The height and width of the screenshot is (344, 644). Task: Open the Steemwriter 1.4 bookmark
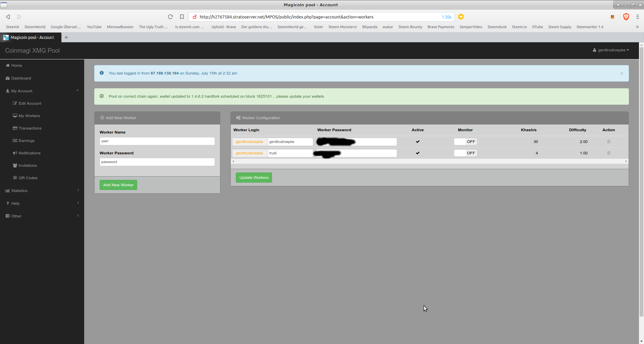590,27
